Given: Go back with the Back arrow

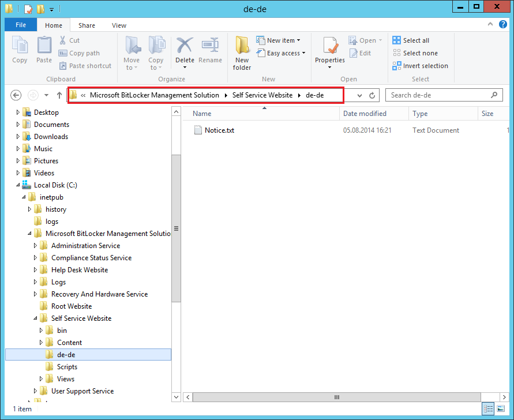Looking at the screenshot, I should click(16, 95).
